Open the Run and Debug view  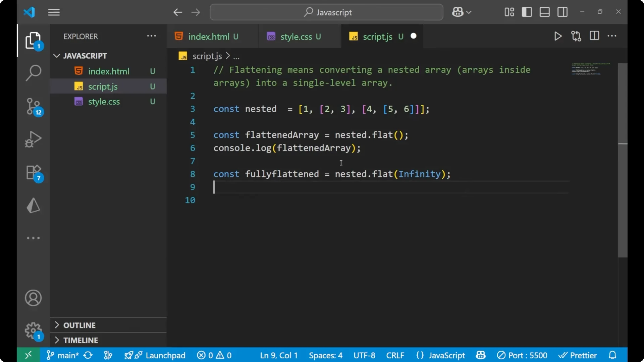33,139
